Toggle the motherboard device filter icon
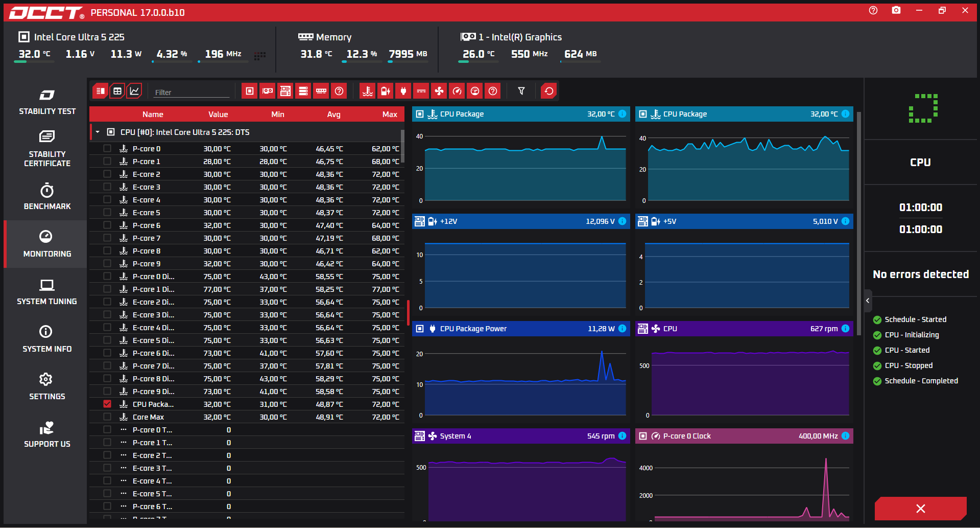Screen dimensions: 980x528 285,91
